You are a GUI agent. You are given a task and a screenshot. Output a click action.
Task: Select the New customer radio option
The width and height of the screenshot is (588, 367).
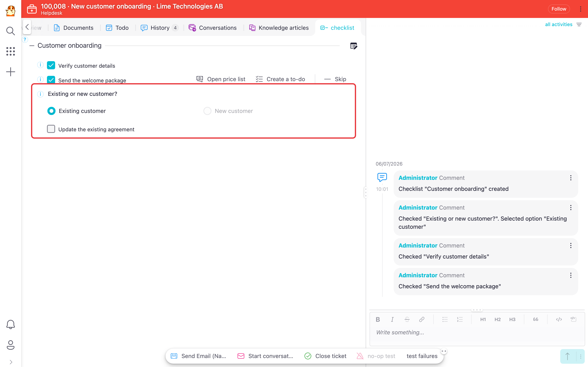207,111
